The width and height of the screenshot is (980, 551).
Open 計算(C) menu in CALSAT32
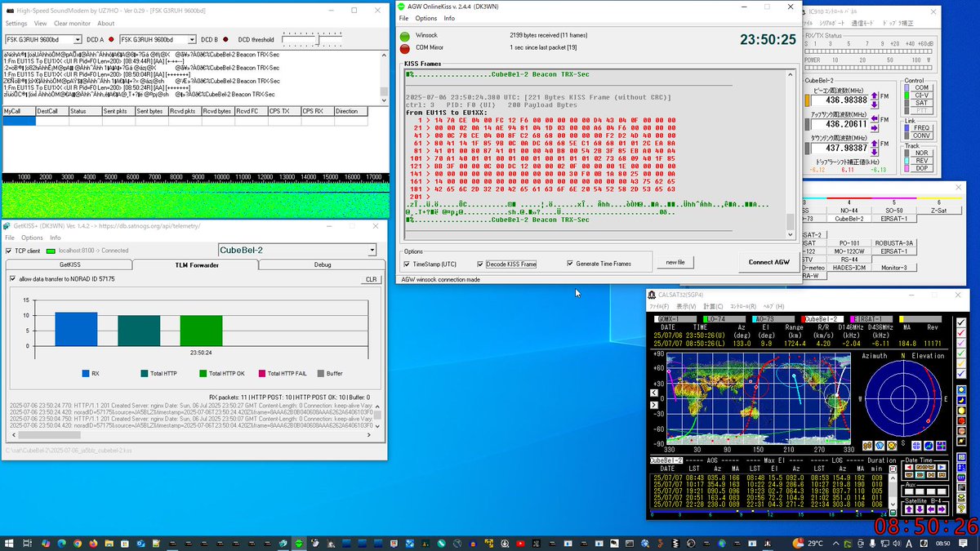[x=714, y=306]
